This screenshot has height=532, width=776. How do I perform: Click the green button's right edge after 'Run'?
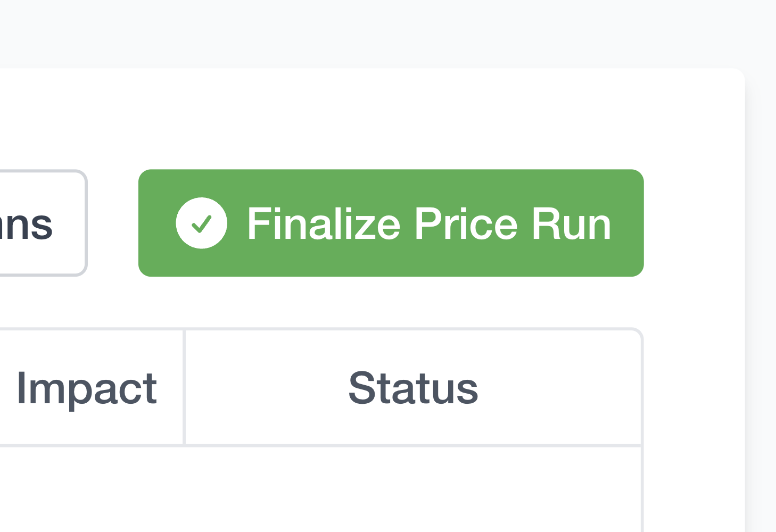pyautogui.click(x=629, y=223)
